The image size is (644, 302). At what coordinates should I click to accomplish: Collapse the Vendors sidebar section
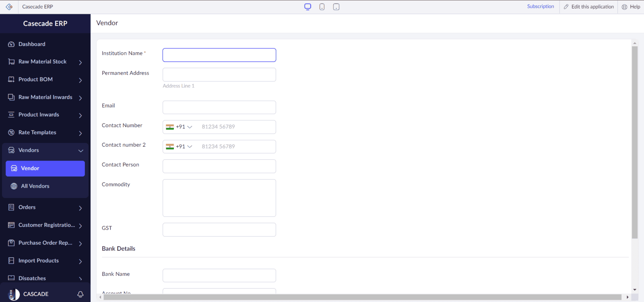pyautogui.click(x=80, y=151)
